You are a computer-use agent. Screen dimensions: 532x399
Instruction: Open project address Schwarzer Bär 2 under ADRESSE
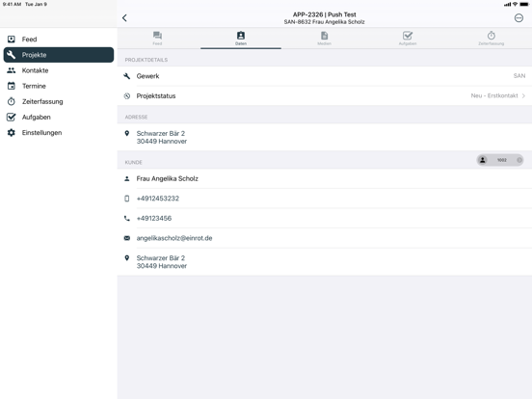click(325, 138)
